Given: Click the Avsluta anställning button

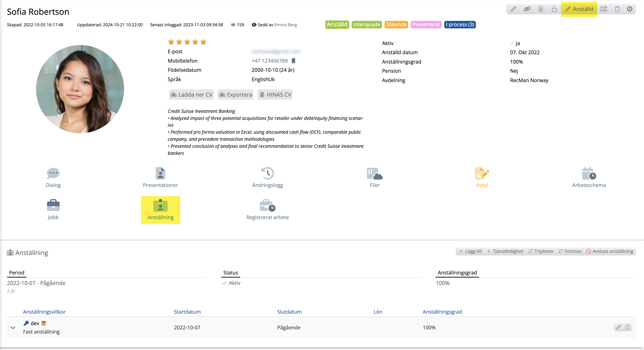Looking at the screenshot, I should click(610, 251).
